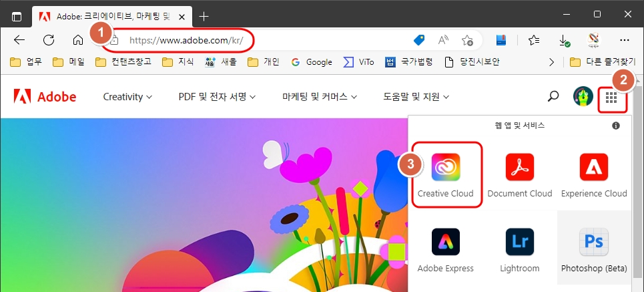Show more favorites bar items chevron
Screen dimensions: 644x292
point(552,62)
